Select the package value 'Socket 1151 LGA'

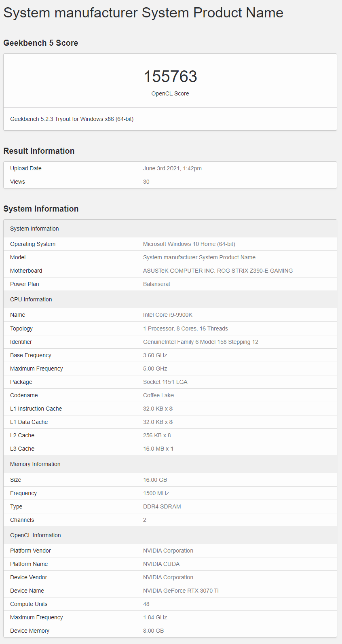165,382
